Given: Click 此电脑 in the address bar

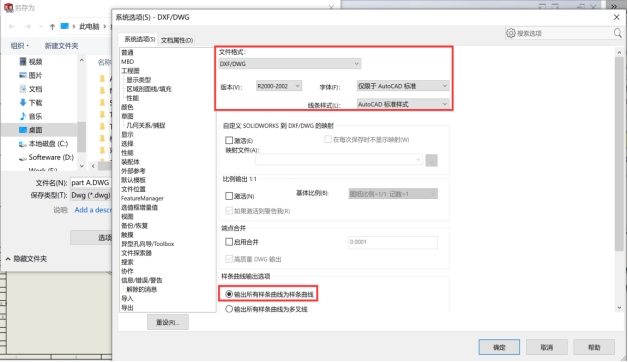Looking at the screenshot, I should click(89, 26).
